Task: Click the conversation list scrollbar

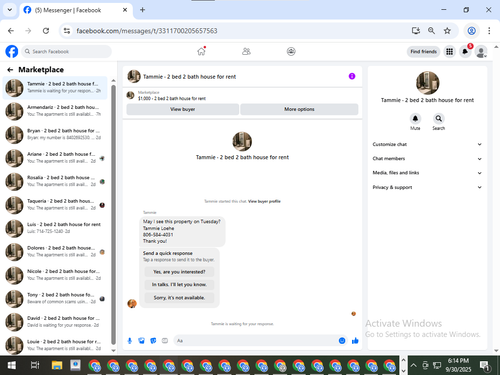Action: pos(113,215)
